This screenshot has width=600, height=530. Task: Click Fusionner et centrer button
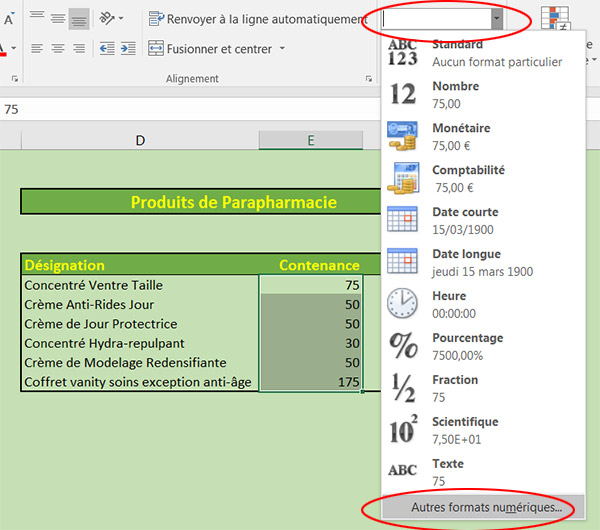(210, 49)
